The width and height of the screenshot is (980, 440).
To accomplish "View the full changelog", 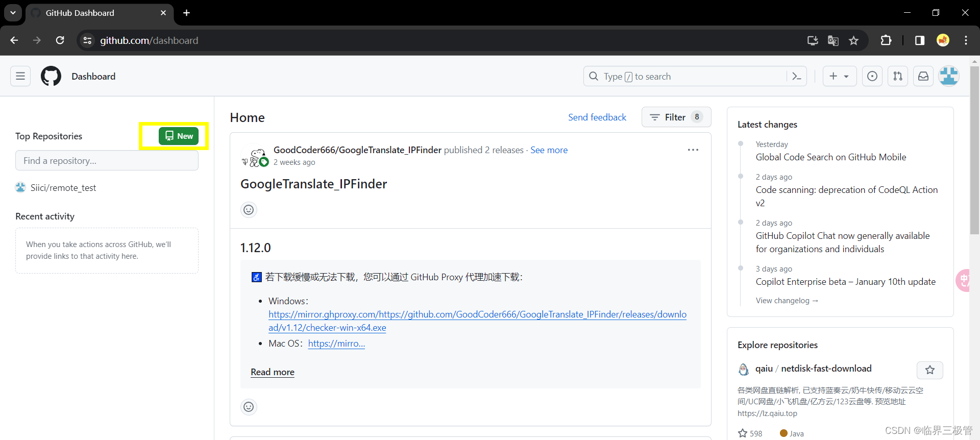I will pyautogui.click(x=787, y=300).
